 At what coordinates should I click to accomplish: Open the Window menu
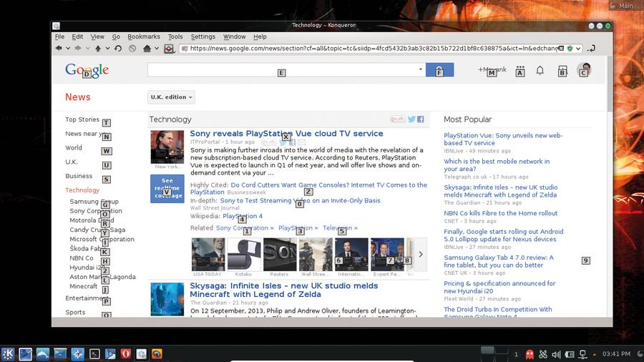(234, 36)
